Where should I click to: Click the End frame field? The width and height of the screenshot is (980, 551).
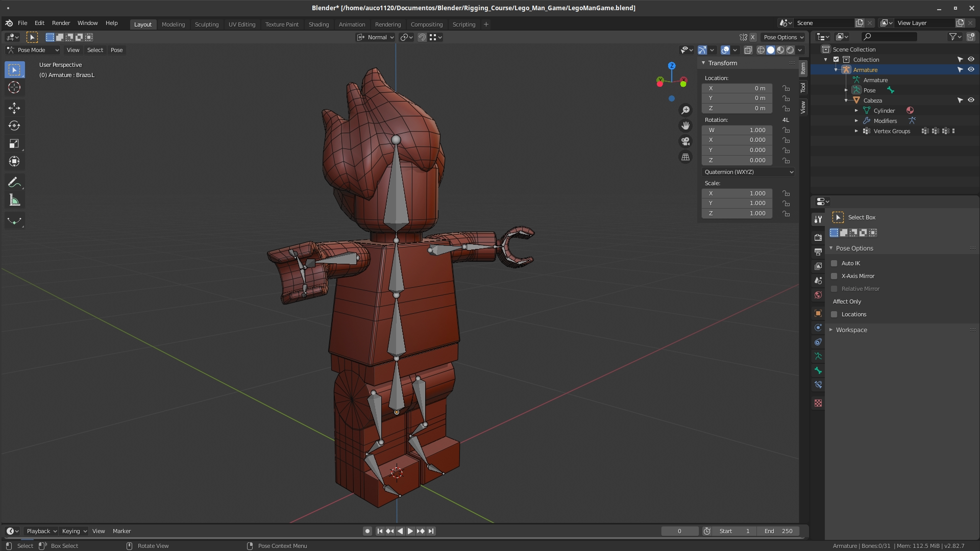tap(778, 531)
